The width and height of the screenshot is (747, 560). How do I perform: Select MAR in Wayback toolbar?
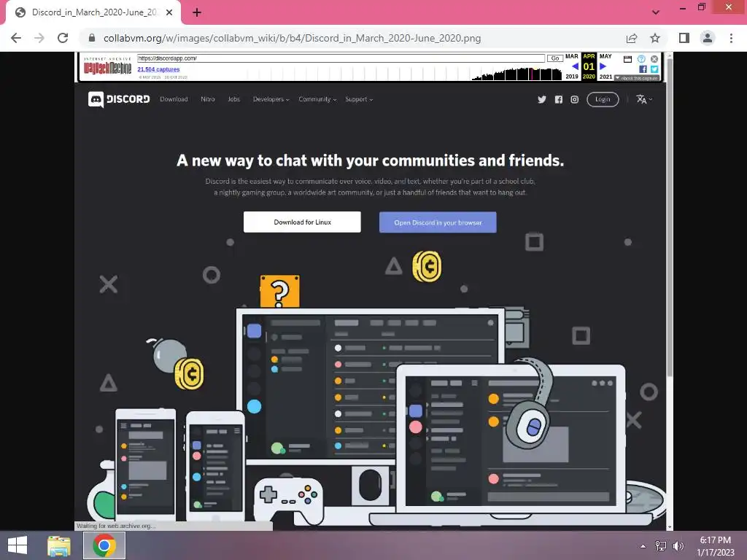click(572, 56)
